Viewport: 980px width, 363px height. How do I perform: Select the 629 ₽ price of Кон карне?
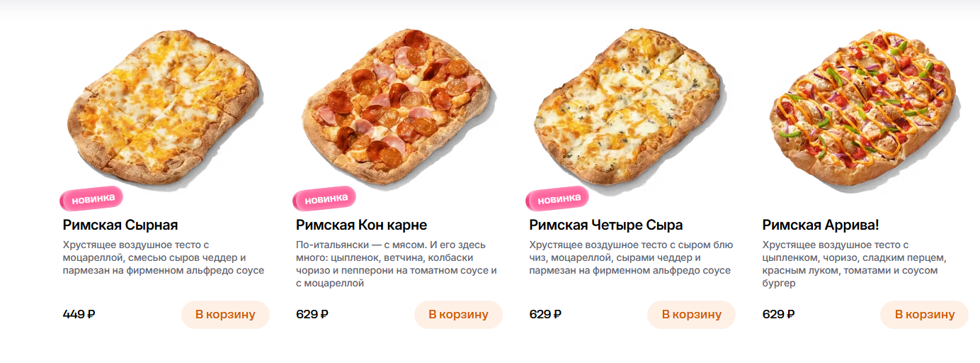coord(312,314)
